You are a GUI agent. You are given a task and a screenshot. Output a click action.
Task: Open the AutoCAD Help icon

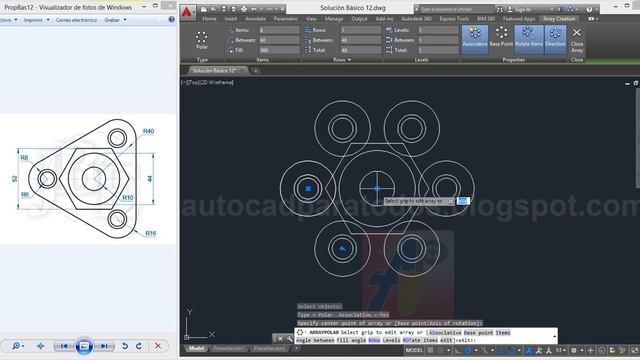(589, 9)
